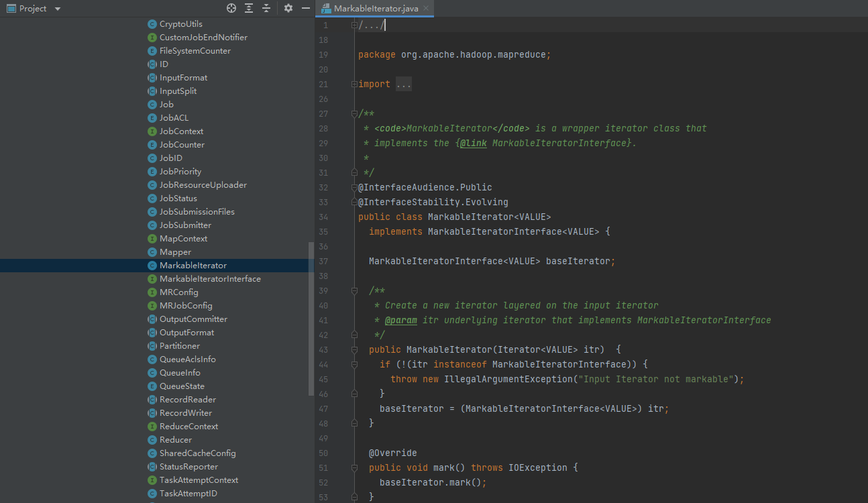Click the interface icon beside MRConfig

[152, 292]
